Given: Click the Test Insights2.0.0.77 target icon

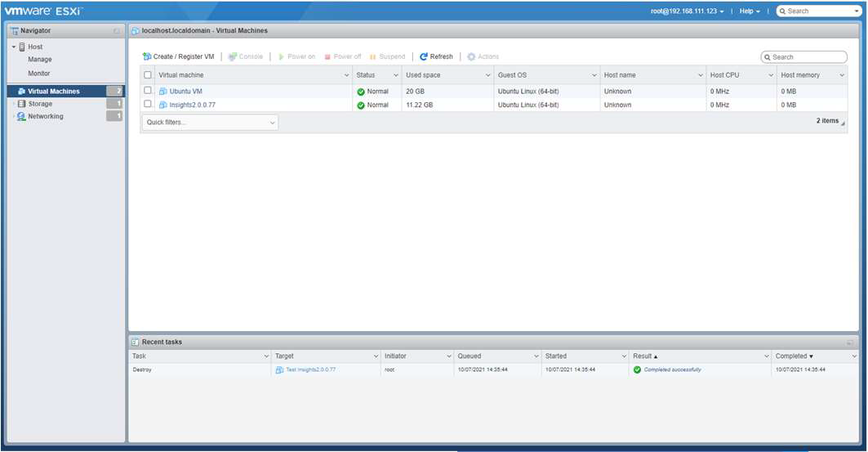Looking at the screenshot, I should pos(279,370).
